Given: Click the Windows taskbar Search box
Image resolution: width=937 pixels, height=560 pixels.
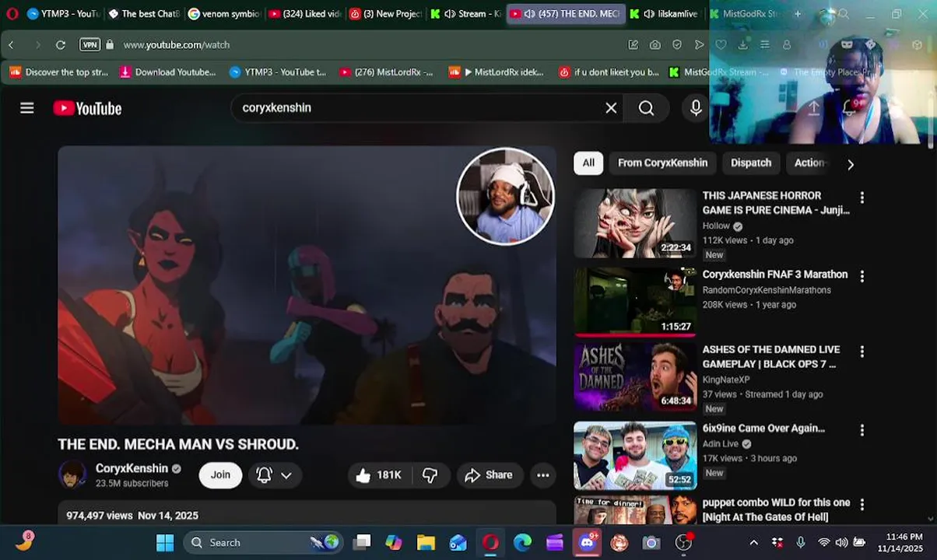Looking at the screenshot, I should [265, 543].
